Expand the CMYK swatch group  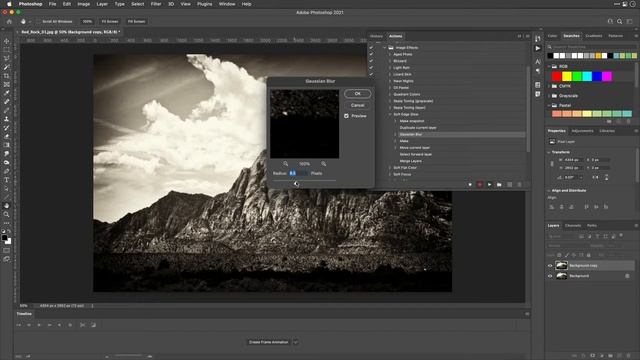click(x=549, y=86)
